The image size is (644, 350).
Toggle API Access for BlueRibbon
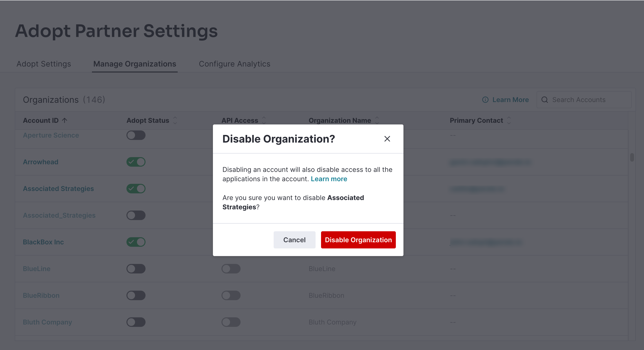point(231,295)
